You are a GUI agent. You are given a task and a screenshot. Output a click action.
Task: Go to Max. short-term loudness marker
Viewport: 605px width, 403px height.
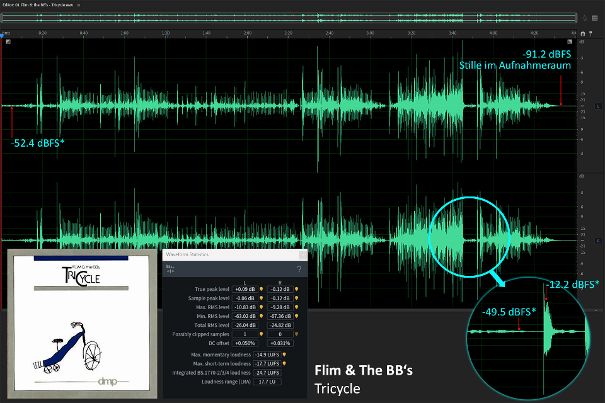pos(286,363)
